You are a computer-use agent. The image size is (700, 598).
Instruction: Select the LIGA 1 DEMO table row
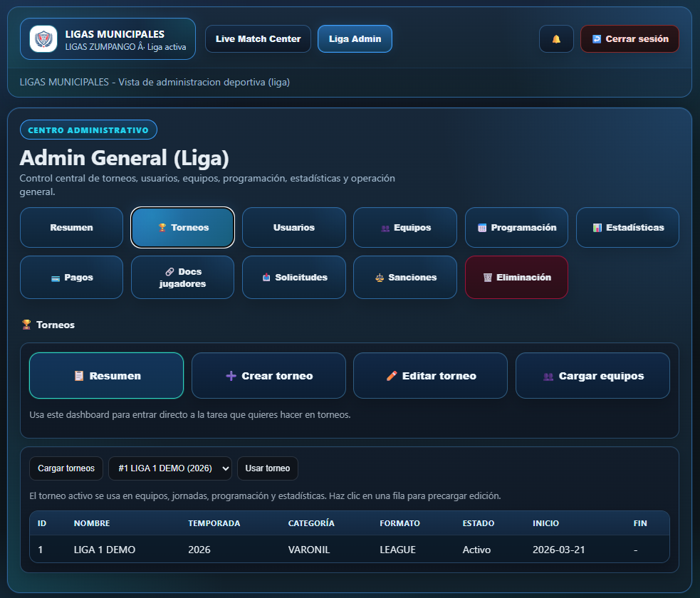tap(349, 550)
